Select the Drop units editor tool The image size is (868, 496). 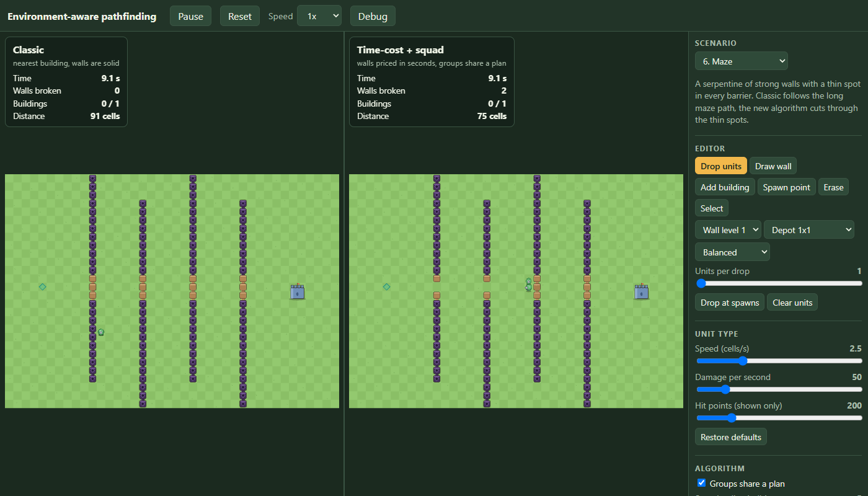click(x=721, y=166)
